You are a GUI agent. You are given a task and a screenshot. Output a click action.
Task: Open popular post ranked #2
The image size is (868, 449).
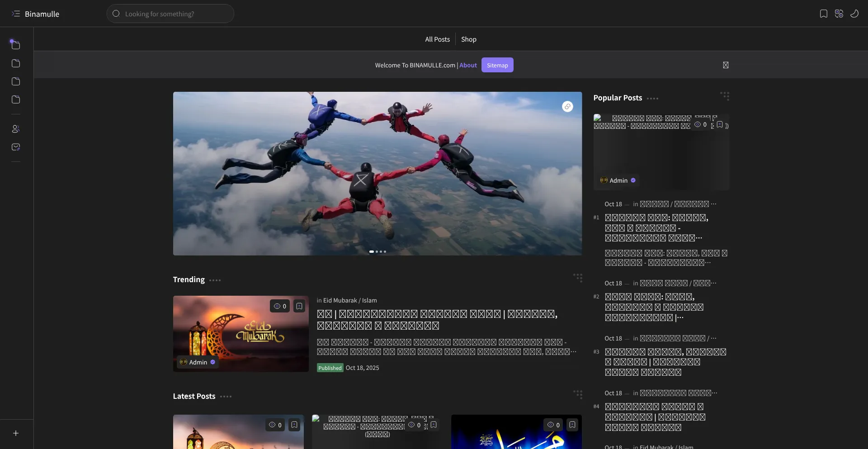pos(654,307)
